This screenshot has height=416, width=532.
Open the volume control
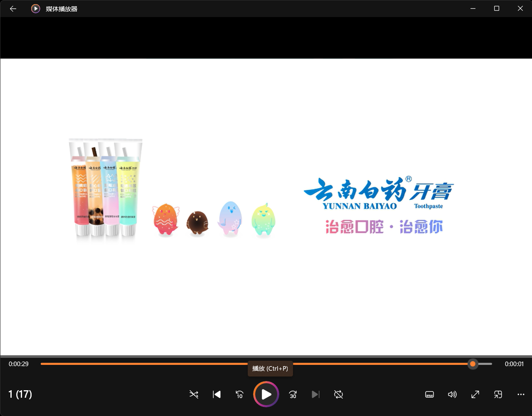(452, 394)
